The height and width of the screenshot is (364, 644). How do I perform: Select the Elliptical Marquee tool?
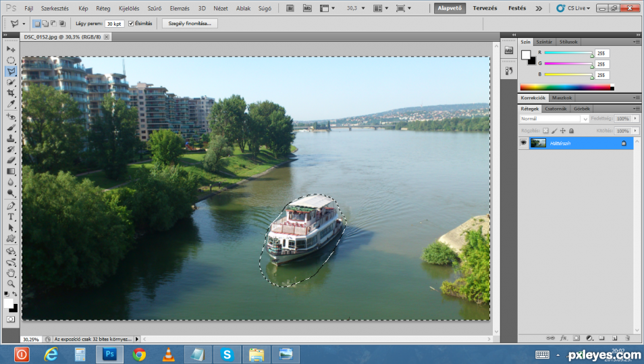(11, 60)
